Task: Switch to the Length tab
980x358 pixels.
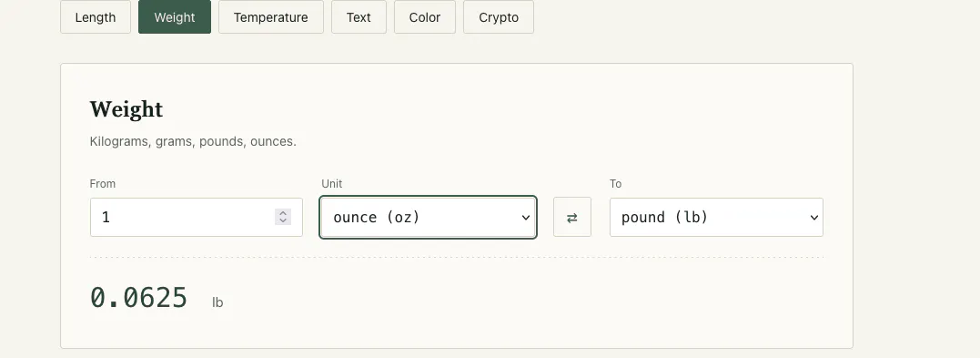Action: (x=96, y=17)
